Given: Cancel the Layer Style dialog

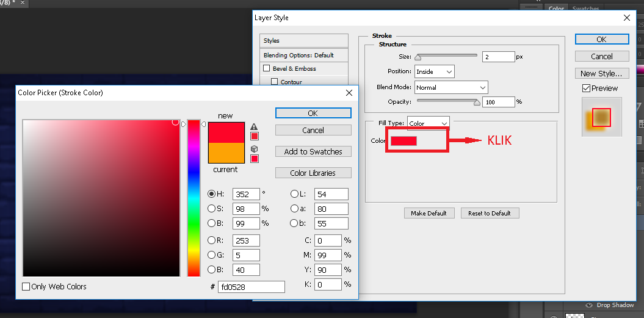Looking at the screenshot, I should click(602, 56).
